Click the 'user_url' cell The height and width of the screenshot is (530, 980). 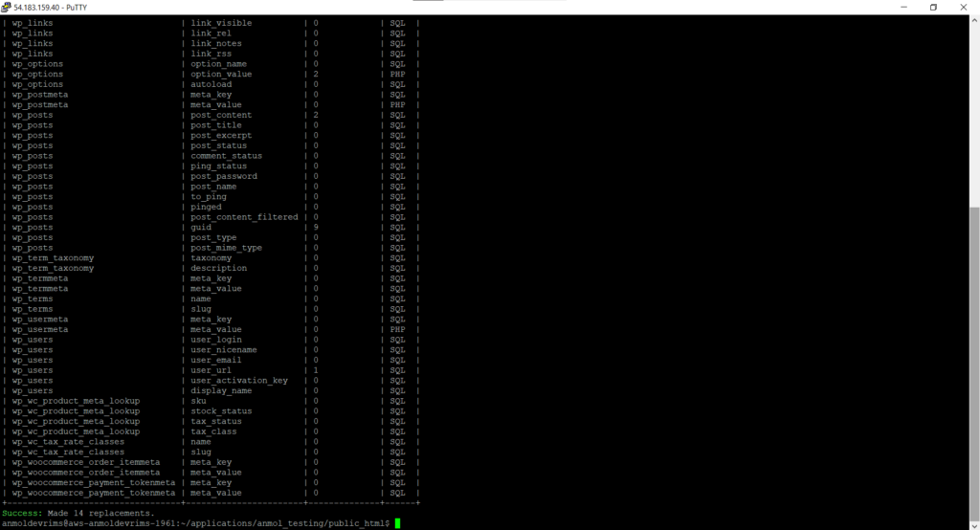point(211,370)
